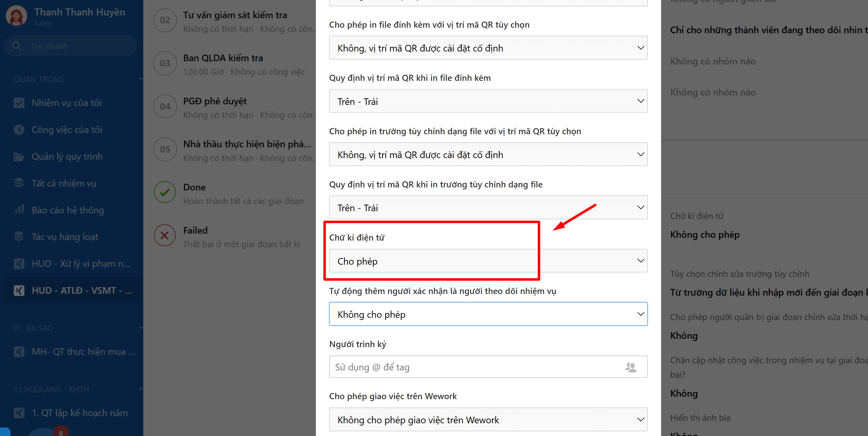Click the green Done checkmark stage icon

[x=165, y=192]
